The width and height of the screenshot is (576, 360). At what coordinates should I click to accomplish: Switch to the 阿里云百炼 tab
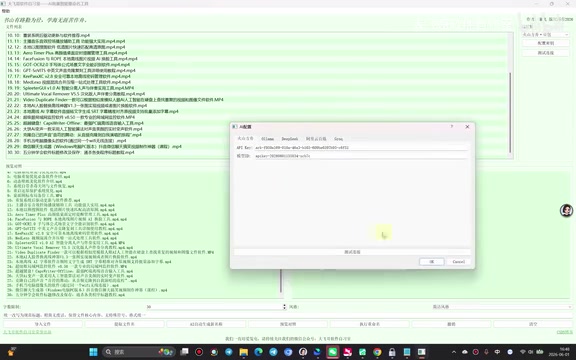(316, 139)
